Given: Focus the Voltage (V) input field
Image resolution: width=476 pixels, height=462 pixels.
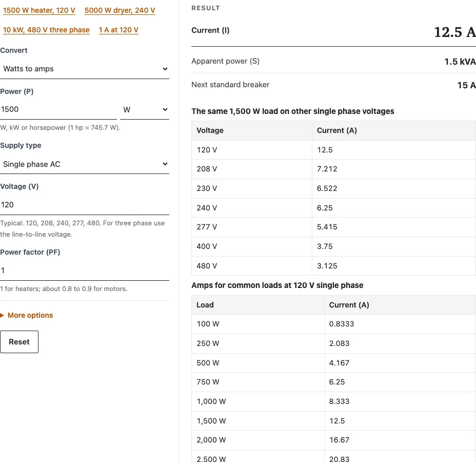Looking at the screenshot, I should pyautogui.click(x=85, y=205).
